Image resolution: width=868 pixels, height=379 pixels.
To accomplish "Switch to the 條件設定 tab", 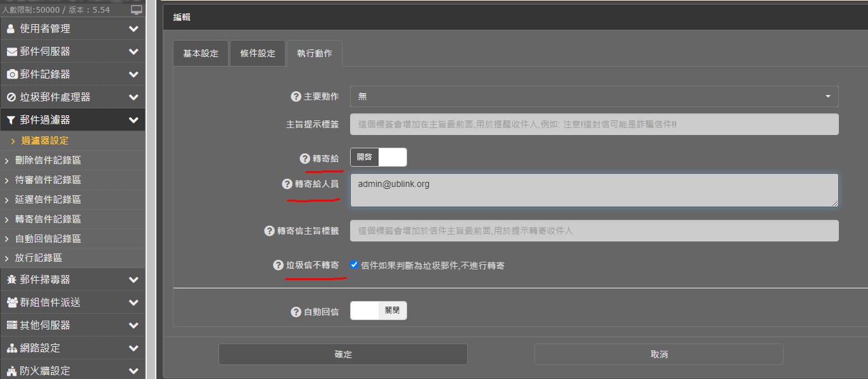I will point(258,54).
